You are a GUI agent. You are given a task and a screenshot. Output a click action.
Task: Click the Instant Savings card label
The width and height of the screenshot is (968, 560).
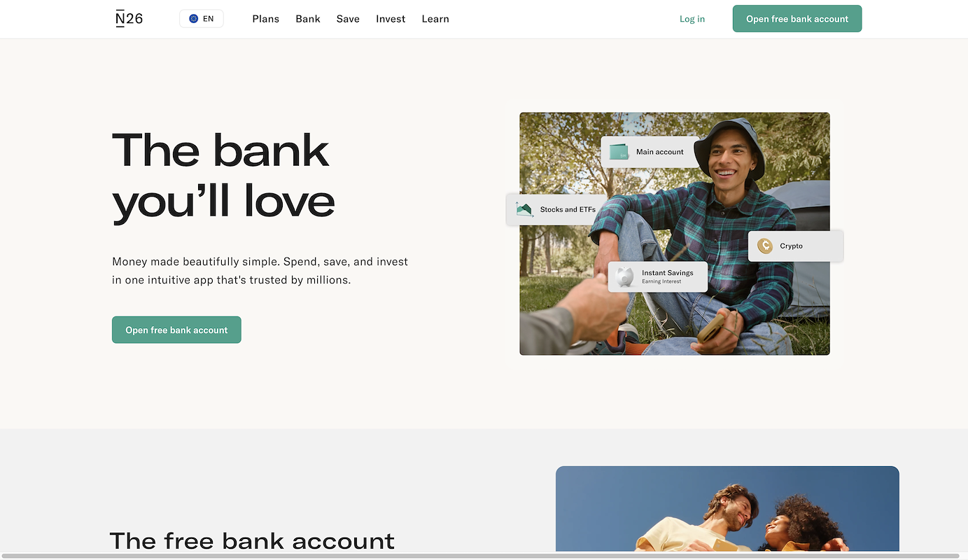(668, 273)
